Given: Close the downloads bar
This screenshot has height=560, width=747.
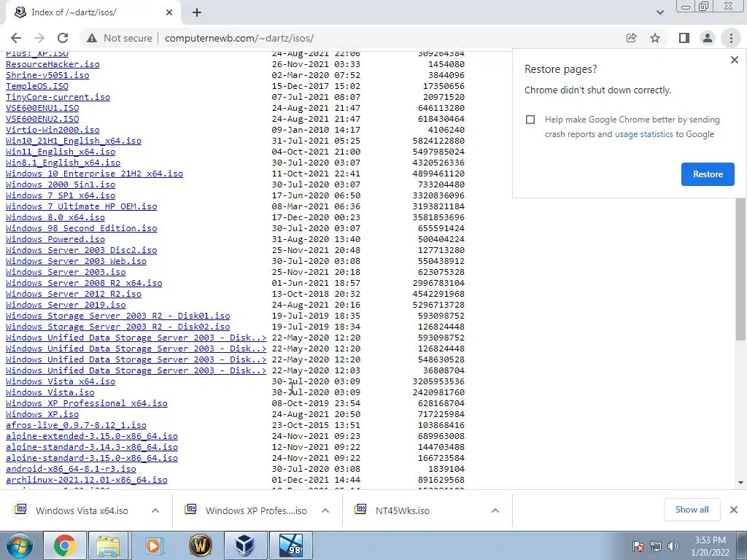Looking at the screenshot, I should coord(734,510).
